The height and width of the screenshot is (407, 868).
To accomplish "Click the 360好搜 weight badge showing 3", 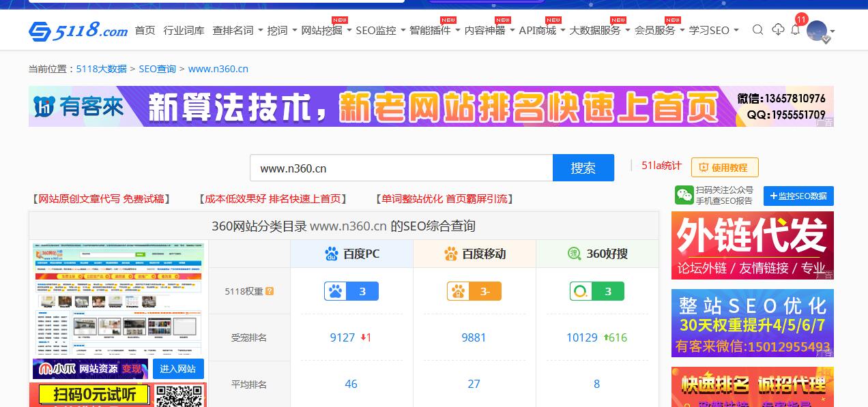I will pyautogui.click(x=596, y=291).
